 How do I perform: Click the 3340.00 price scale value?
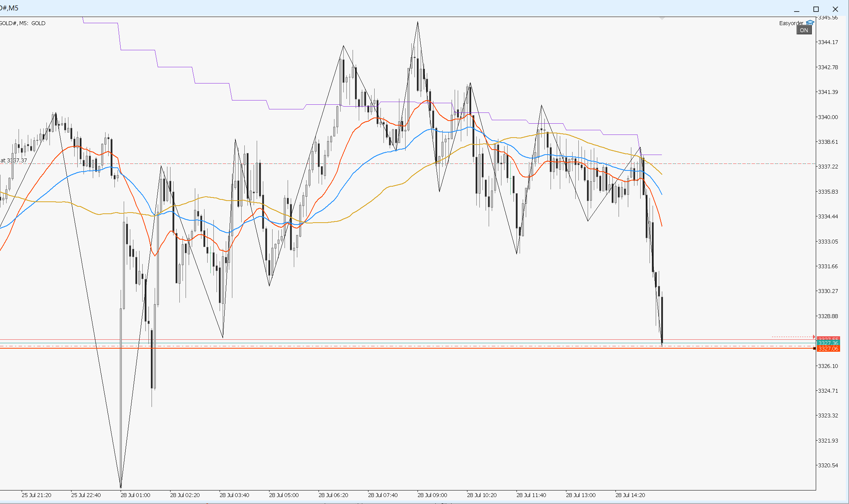tap(828, 117)
